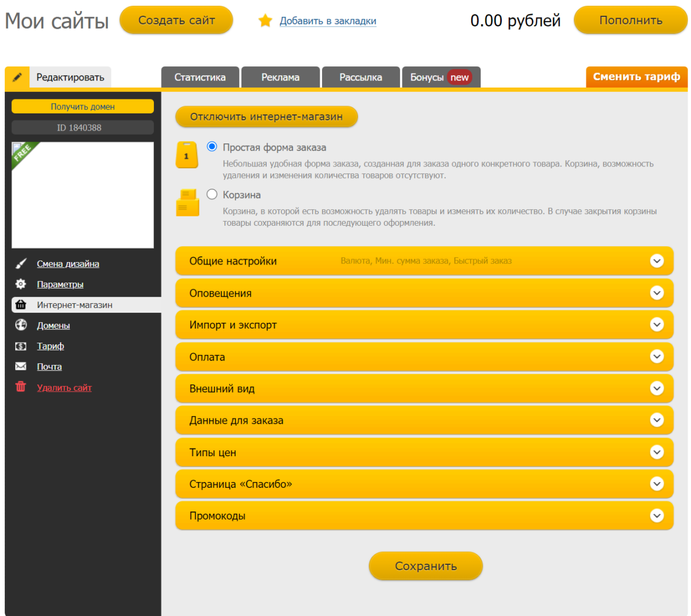691x616 pixels.
Task: Select the Корзина radio button
Action: [x=212, y=194]
